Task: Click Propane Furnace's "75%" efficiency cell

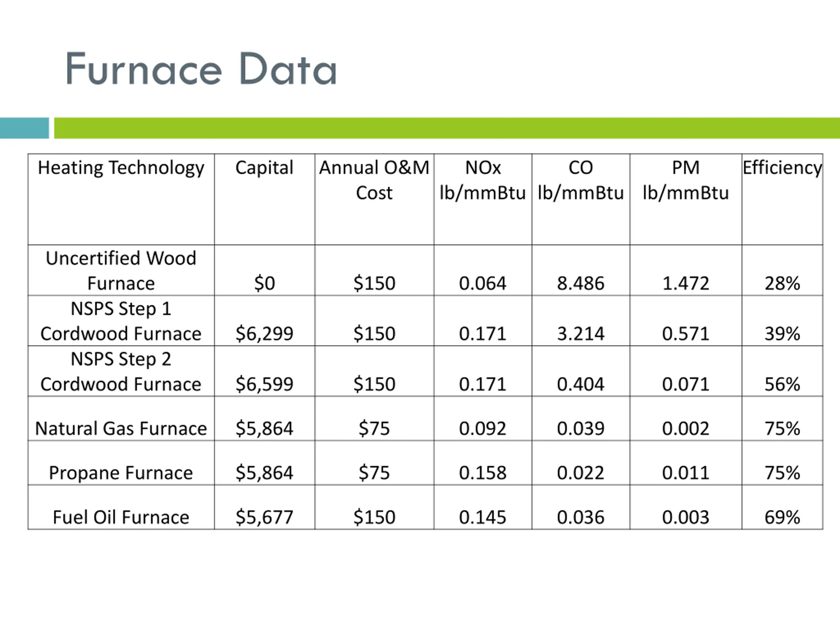Action: [782, 473]
